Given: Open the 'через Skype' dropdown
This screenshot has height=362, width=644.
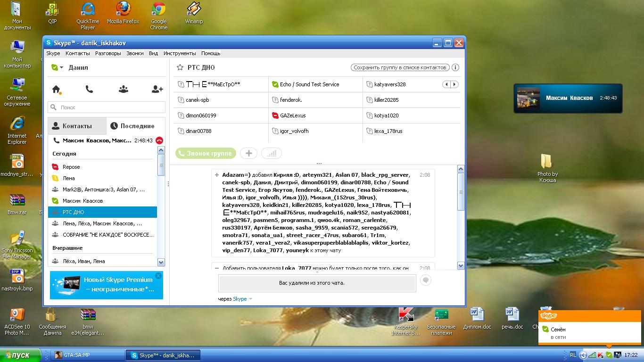Looking at the screenshot, I should click(250, 299).
